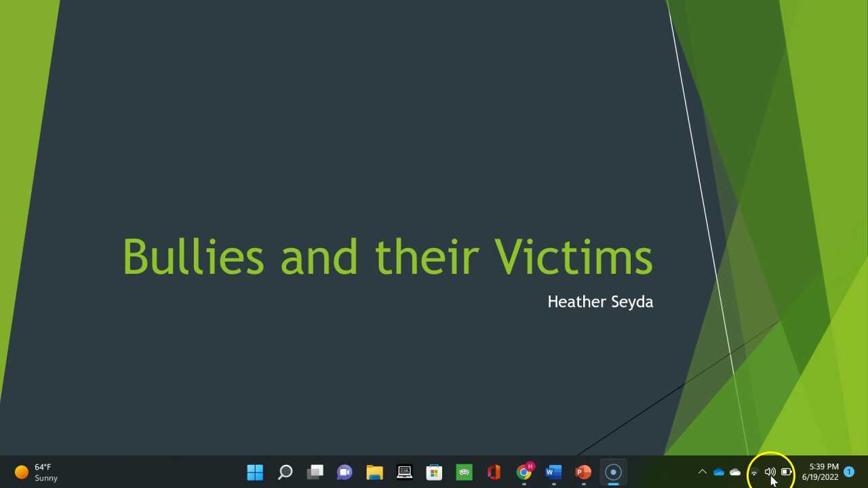Open File Explorer from the taskbar
The height and width of the screenshot is (488, 868).
374,472
